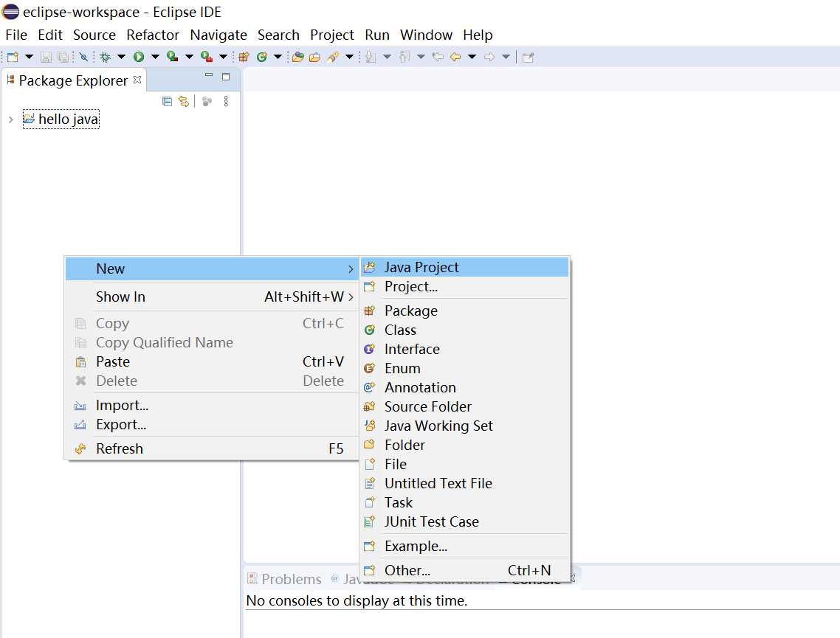
Task: Select Enum in the New submenu
Action: [464, 368]
